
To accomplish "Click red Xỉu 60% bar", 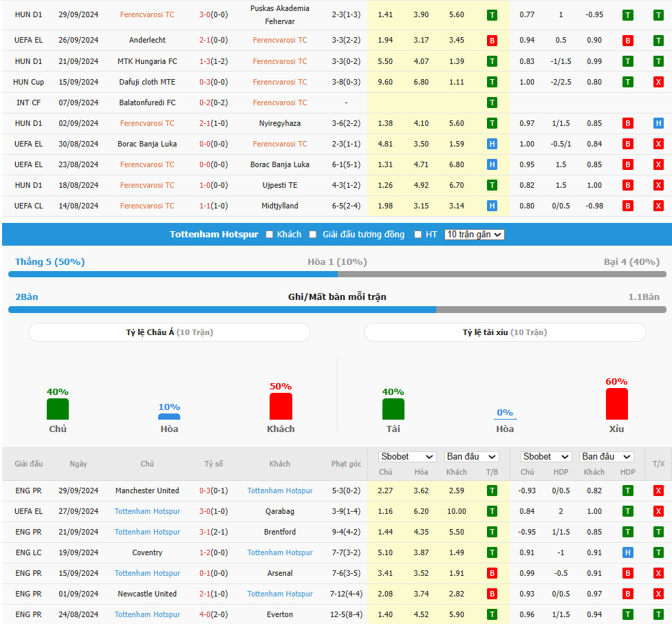I will 617,404.
